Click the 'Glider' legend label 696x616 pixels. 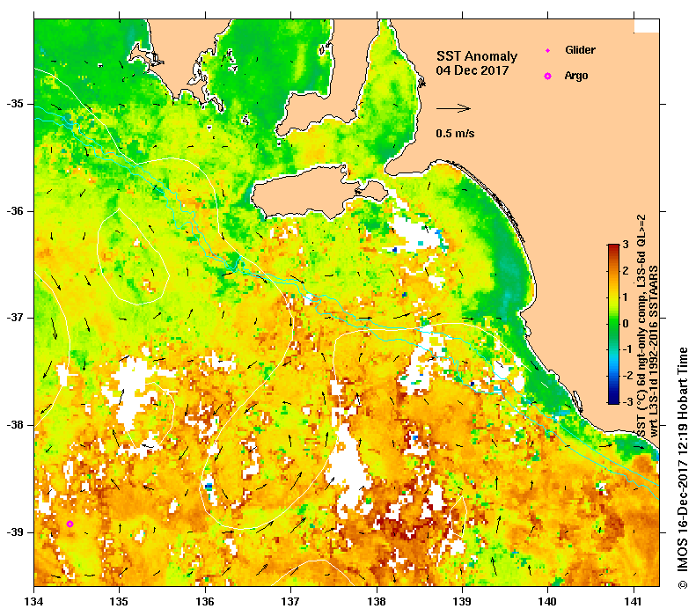coord(580,50)
